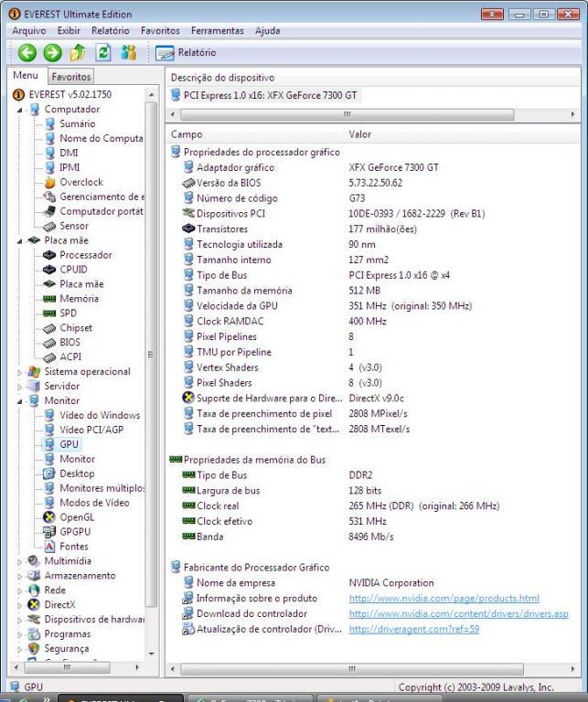
Task: Open the Ajuda menu
Action: (267, 31)
